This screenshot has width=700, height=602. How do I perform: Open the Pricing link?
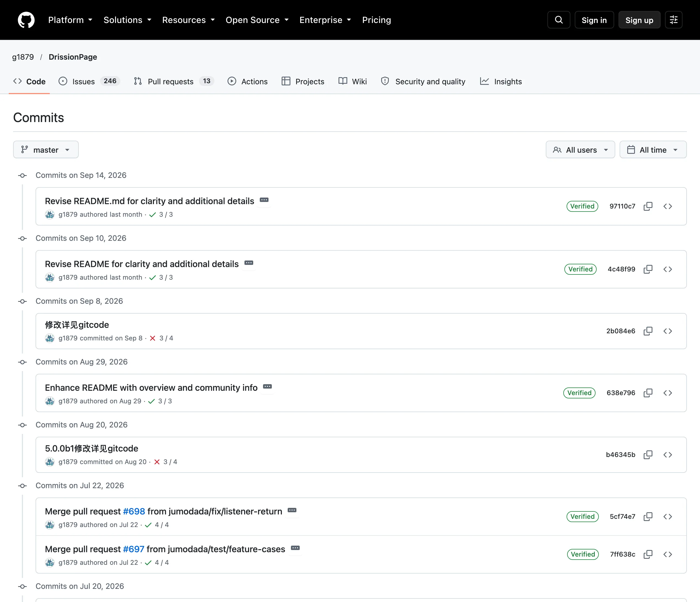point(376,20)
